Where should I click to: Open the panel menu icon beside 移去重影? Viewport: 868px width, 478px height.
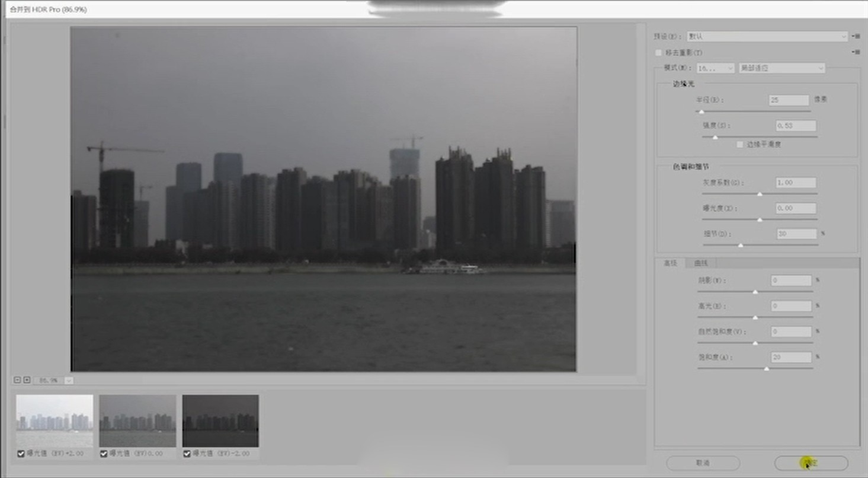pyautogui.click(x=856, y=52)
